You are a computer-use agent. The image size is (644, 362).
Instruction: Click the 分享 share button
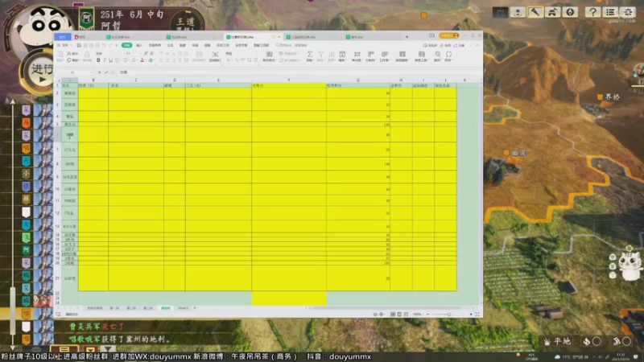click(459, 45)
